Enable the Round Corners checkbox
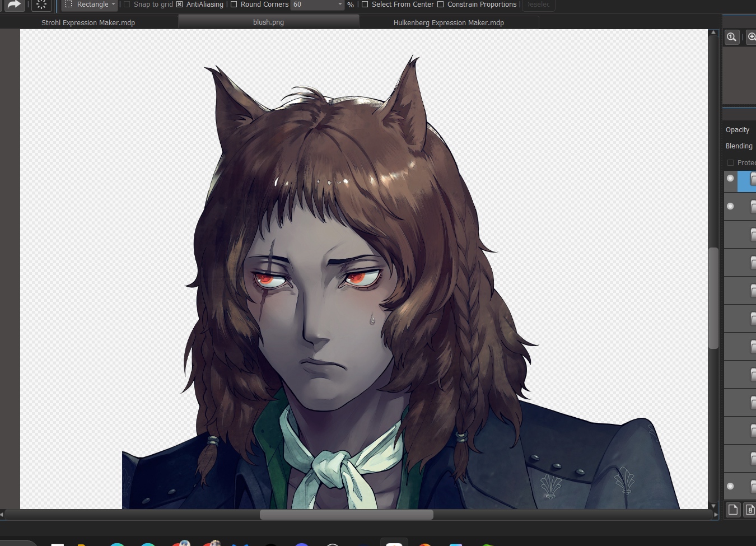 pyautogui.click(x=234, y=4)
